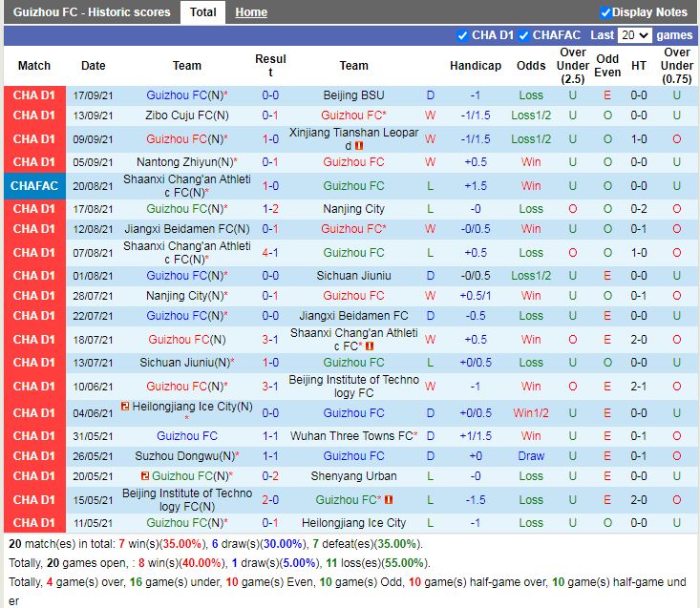Click the CHA D1 badge for 11/05/21 match
The width and height of the screenshot is (700, 608).
34,523
